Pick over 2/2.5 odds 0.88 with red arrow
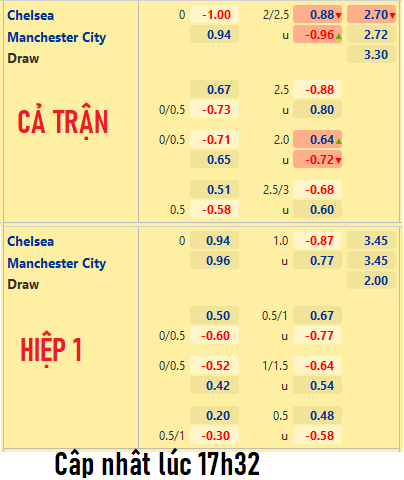The image size is (404, 480). coord(317,14)
